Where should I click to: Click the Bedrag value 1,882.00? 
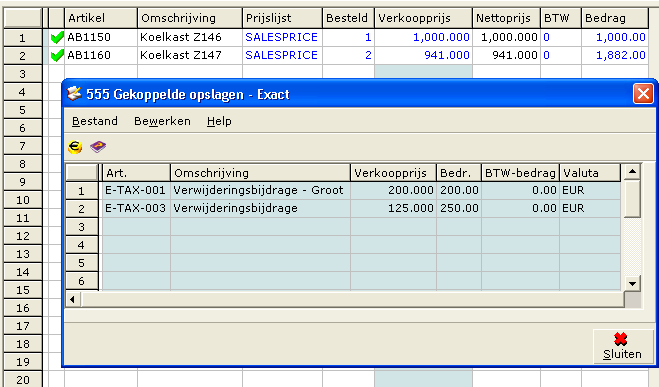[621, 55]
